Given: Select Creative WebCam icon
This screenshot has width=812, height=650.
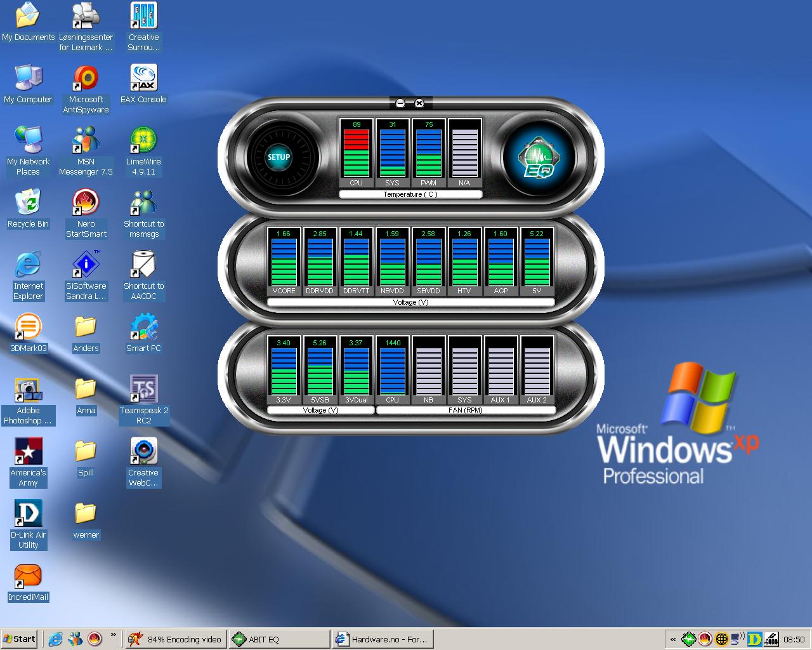Looking at the screenshot, I should pos(144,462).
